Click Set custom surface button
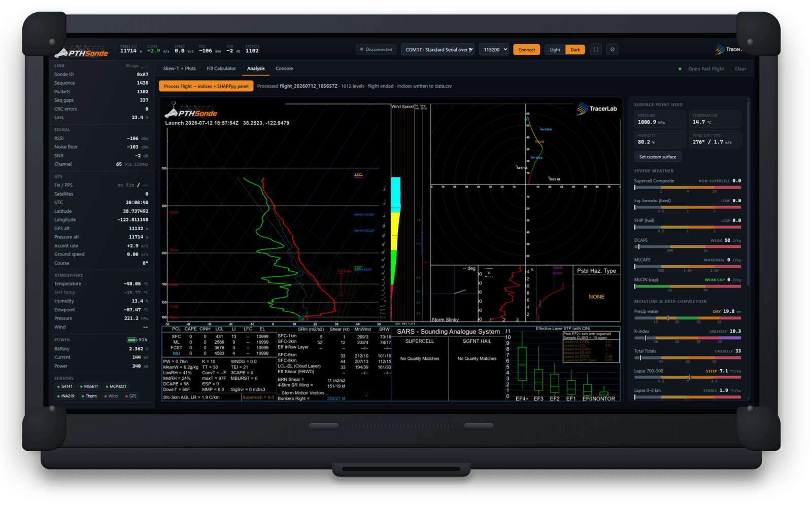Image resolution: width=812 pixels, height=505 pixels. 657,157
